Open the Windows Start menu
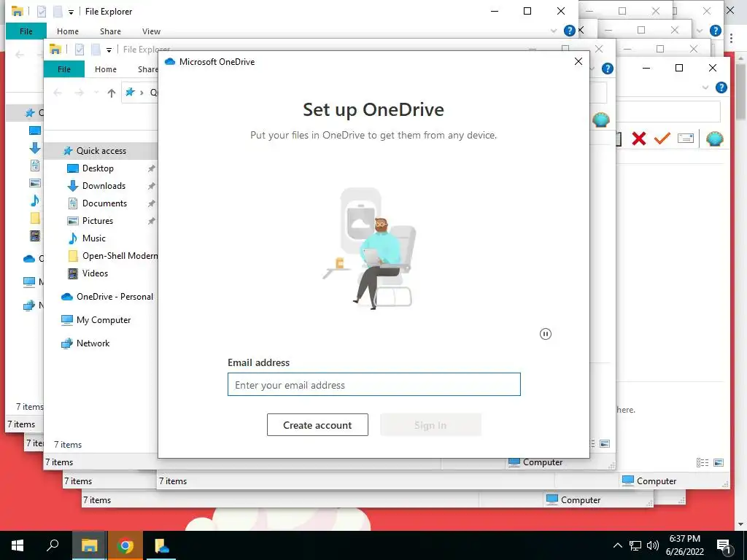Image resolution: width=747 pixels, height=560 pixels. (18, 545)
